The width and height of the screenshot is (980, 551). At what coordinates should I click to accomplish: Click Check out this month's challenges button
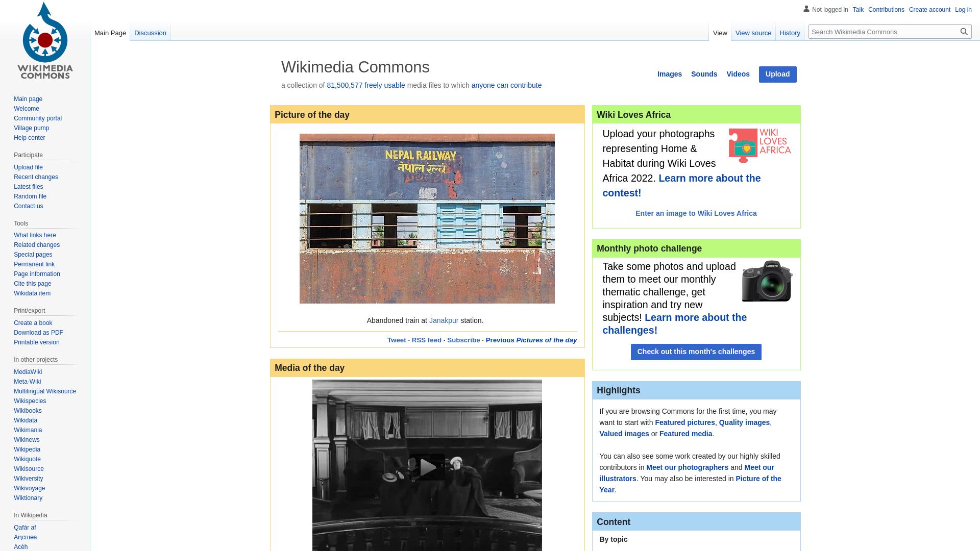click(695, 351)
